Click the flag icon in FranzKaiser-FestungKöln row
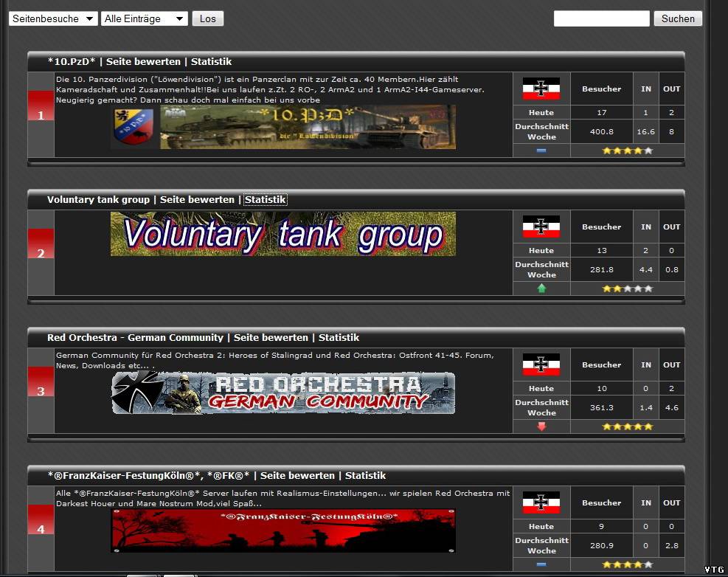This screenshot has height=577, width=728. pyautogui.click(x=541, y=502)
